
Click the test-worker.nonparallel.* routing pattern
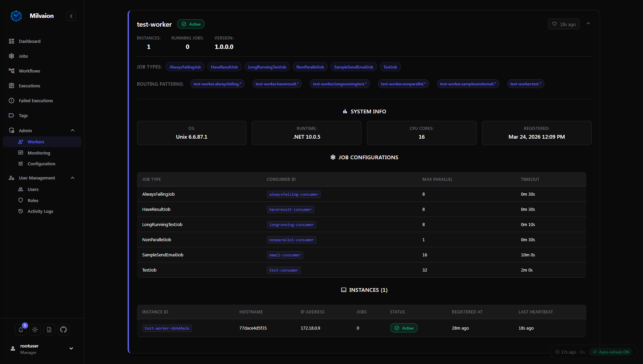pyautogui.click(x=403, y=84)
